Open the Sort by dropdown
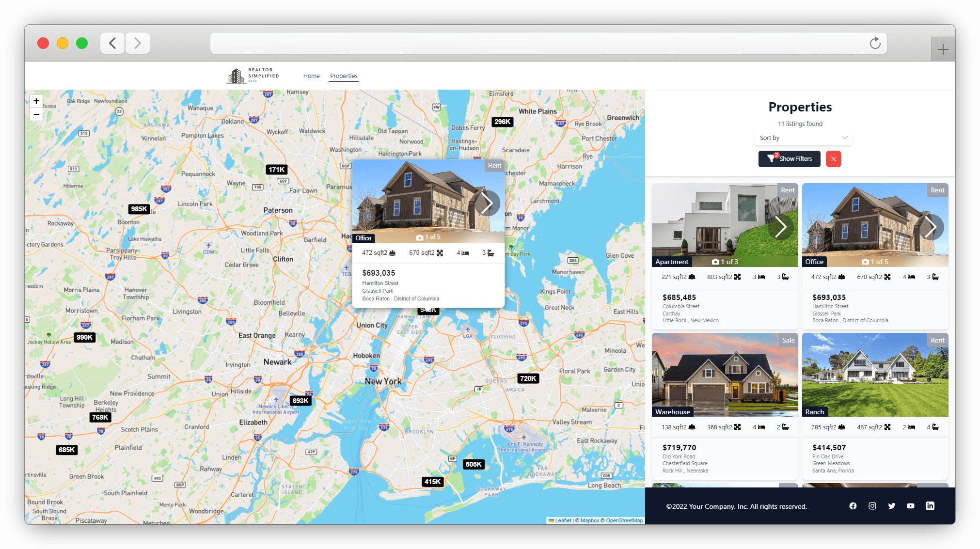This screenshot has height=549, width=980. pyautogui.click(x=803, y=138)
